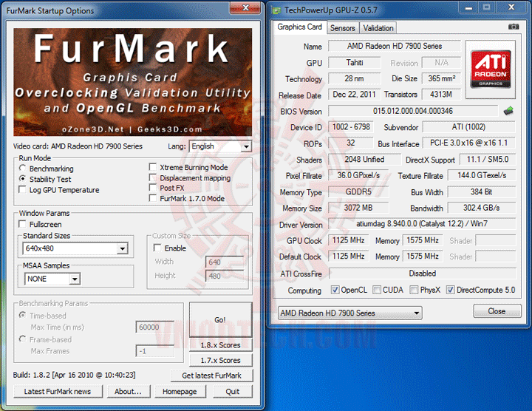The width and height of the screenshot is (532, 411).
Task: Click the Device ID 1002 - 6798 value
Action: tap(351, 127)
